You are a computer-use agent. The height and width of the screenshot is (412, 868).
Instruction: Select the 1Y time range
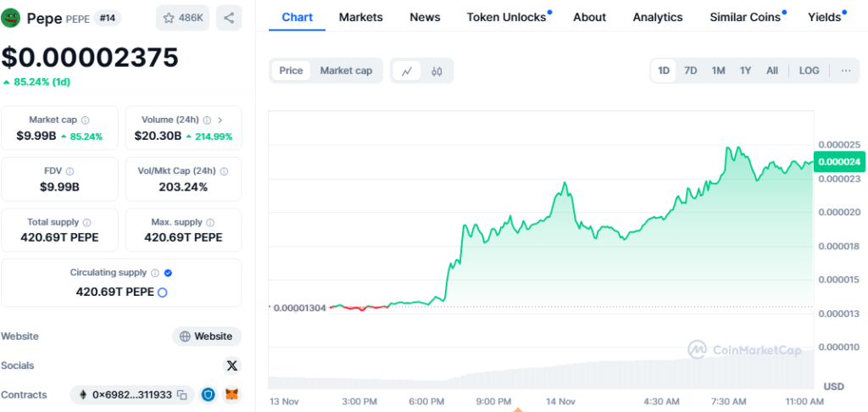(x=746, y=71)
